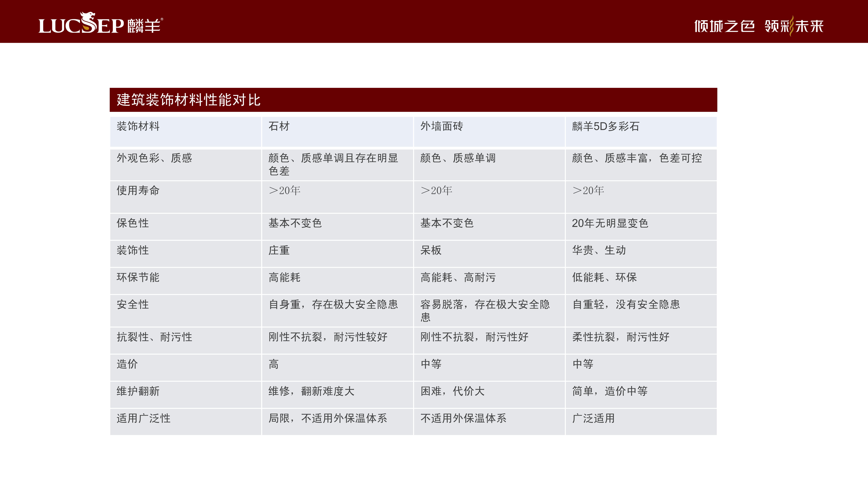
Task: Click the cell 局限，不适用外保温体系
Action: click(x=328, y=418)
